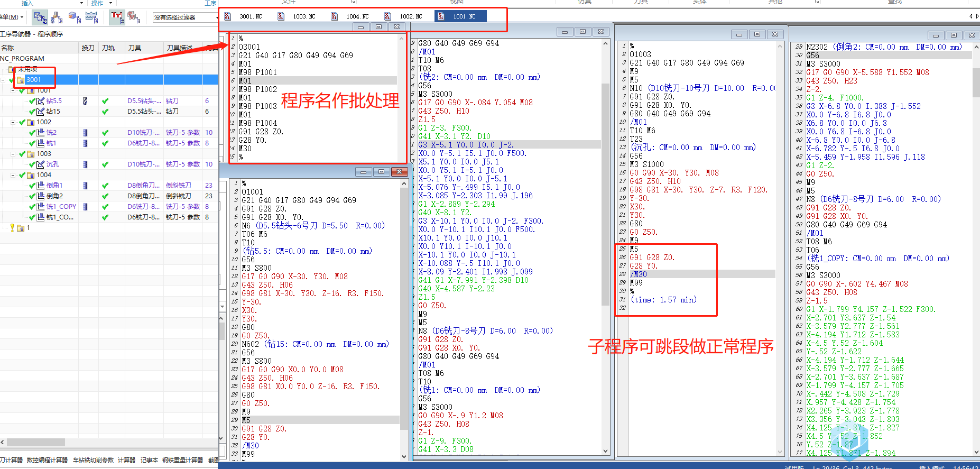Switch to the 1001.NC tab
Image resolution: width=980 pixels, height=469 pixels.
pos(460,16)
